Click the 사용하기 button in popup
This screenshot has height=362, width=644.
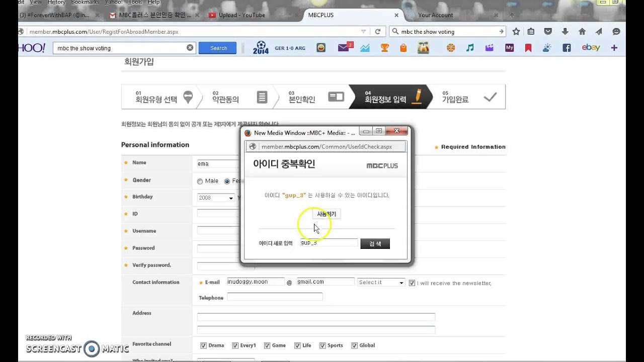[x=327, y=214]
